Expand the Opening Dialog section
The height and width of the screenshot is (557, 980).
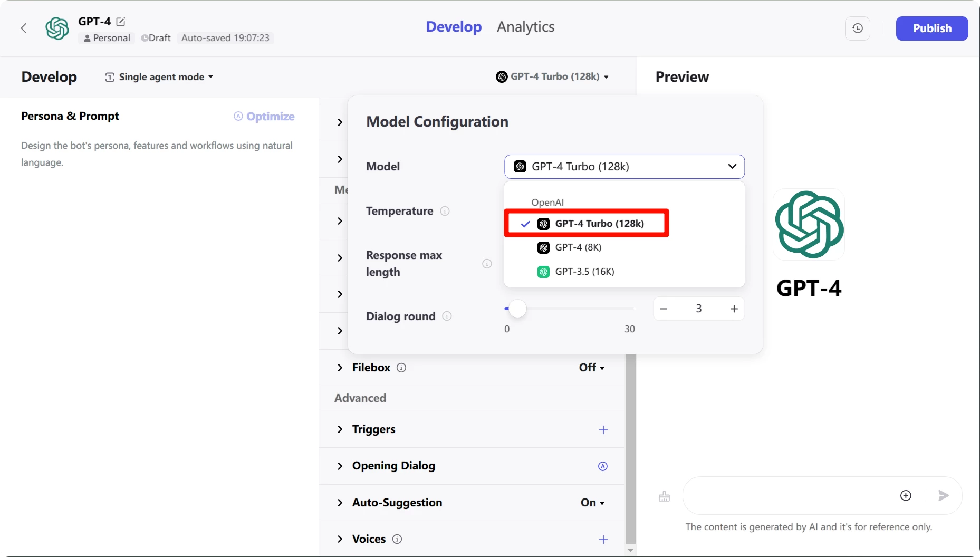pyautogui.click(x=340, y=466)
